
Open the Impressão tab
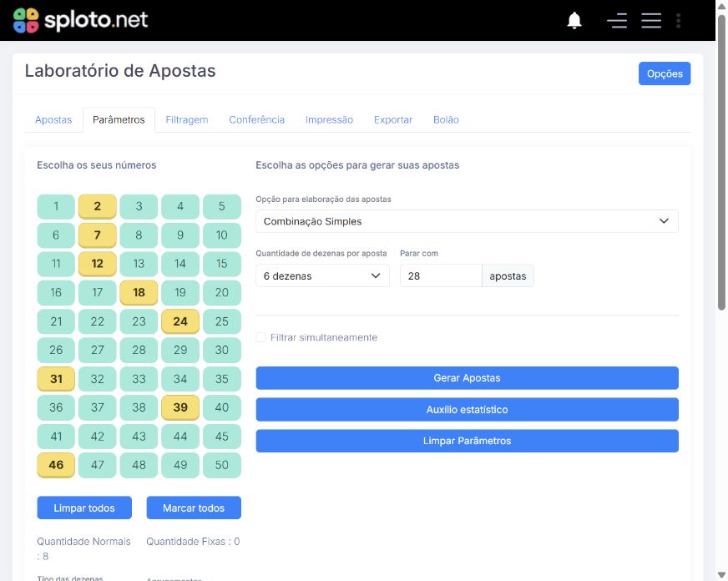pos(329,119)
